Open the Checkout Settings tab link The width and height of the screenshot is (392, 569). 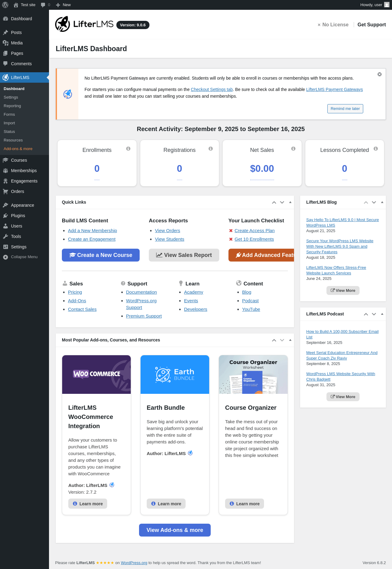[x=212, y=89]
